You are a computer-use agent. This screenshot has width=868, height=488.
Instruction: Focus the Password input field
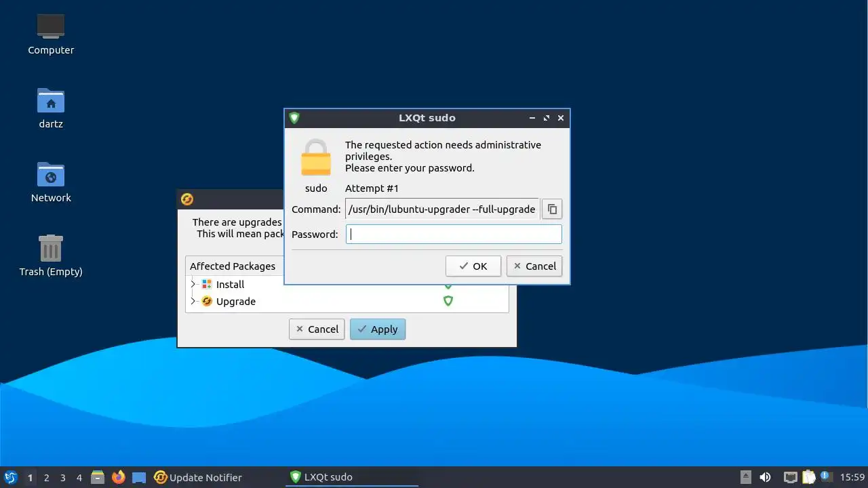click(454, 235)
